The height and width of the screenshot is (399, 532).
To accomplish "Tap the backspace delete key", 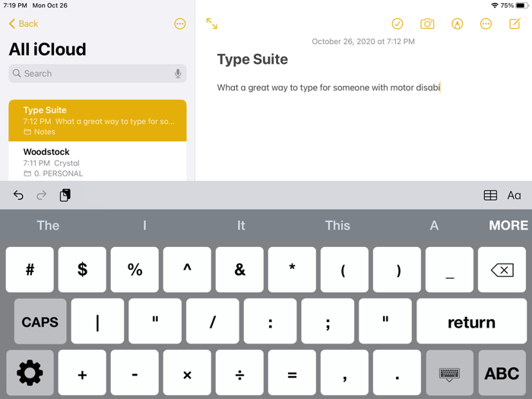I will coord(502,270).
